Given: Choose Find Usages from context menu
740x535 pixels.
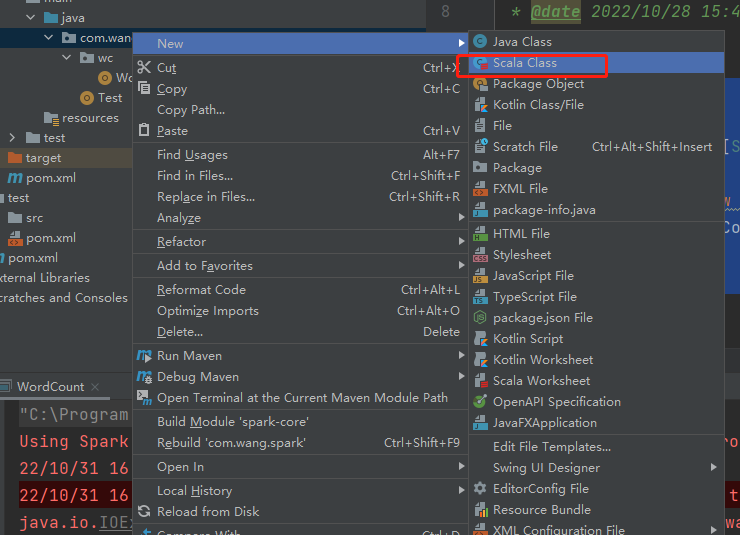Looking at the screenshot, I should coord(192,155).
